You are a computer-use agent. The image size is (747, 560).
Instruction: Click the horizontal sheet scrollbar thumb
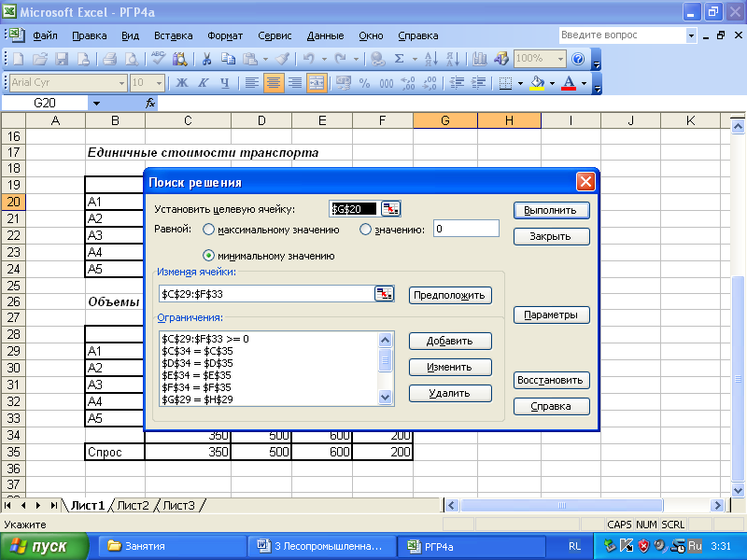tap(562, 505)
